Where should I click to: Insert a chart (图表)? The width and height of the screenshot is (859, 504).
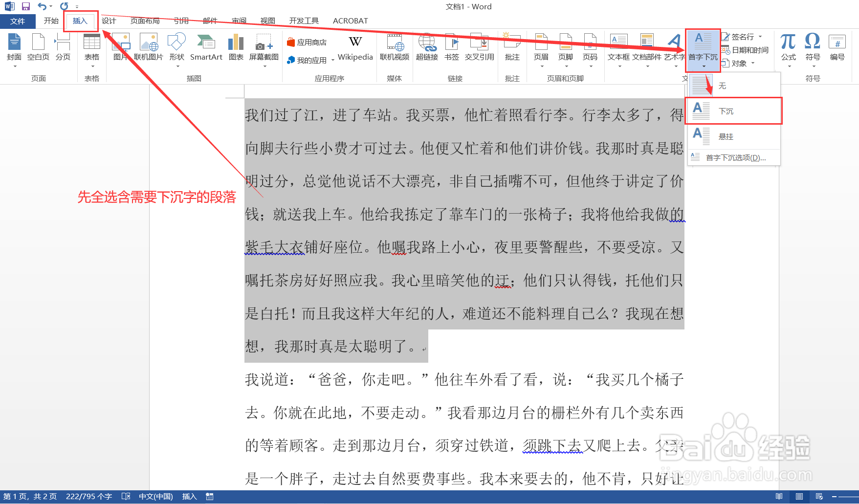[x=236, y=48]
